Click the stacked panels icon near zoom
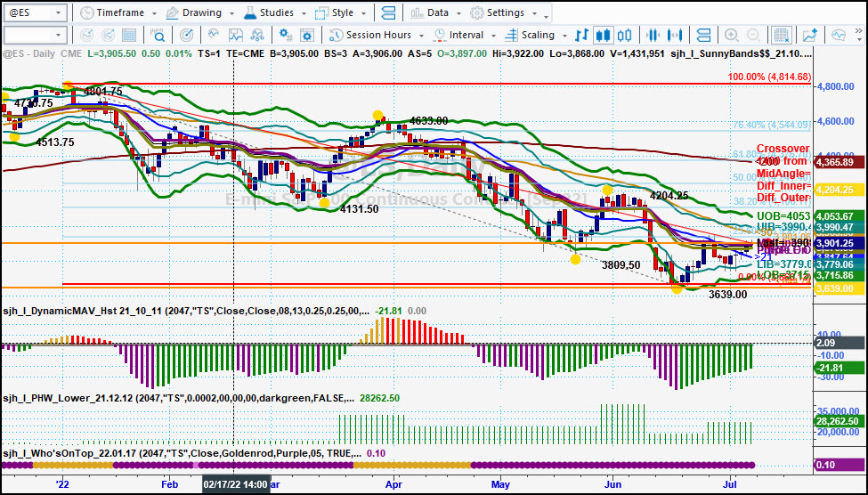The width and height of the screenshot is (868, 495). pyautogui.click(x=702, y=36)
